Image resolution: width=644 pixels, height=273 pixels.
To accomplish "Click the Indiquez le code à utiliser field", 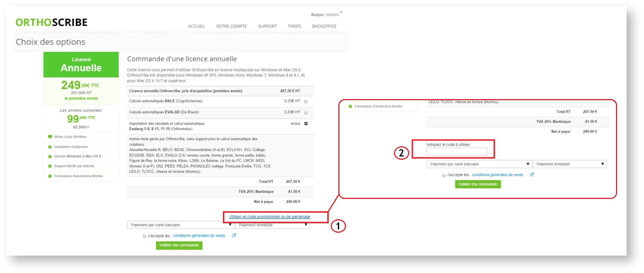I will (456, 152).
